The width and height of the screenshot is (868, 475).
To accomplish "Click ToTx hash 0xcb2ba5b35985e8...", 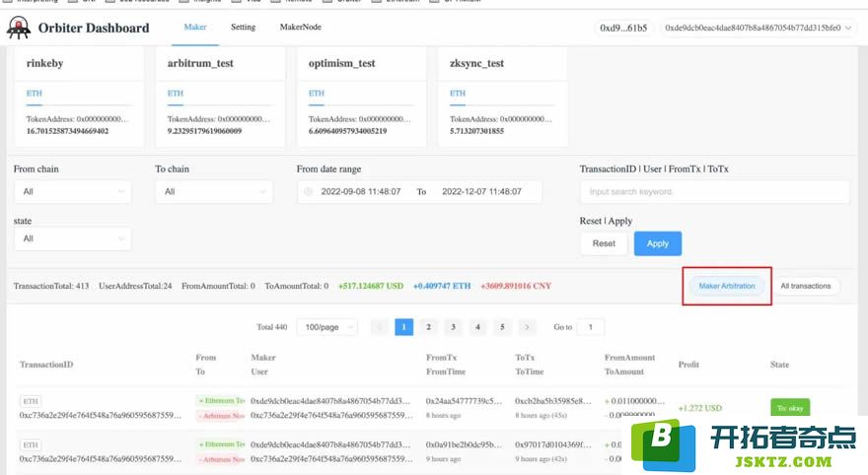I will click(553, 401).
